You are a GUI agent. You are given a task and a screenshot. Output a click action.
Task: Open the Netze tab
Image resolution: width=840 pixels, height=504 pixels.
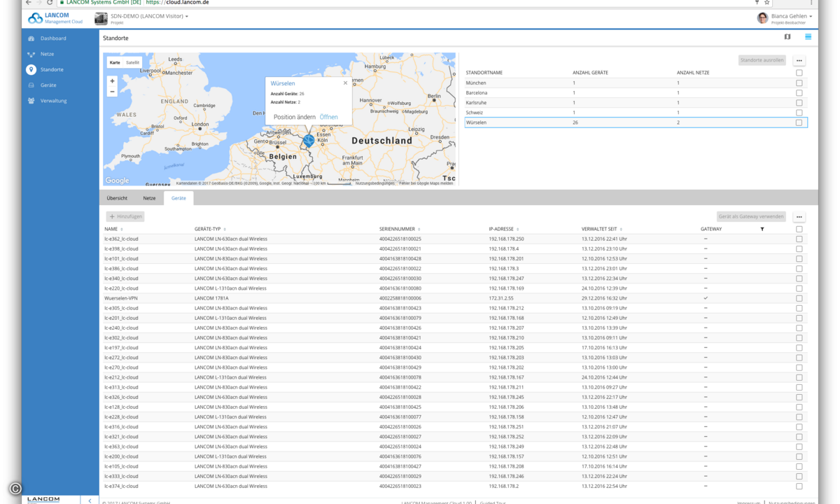point(149,198)
